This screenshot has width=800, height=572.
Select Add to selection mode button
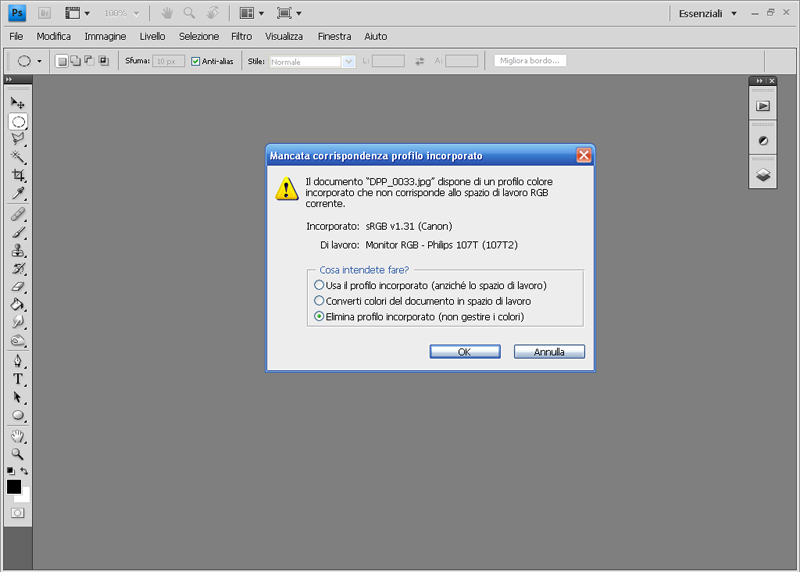76,61
